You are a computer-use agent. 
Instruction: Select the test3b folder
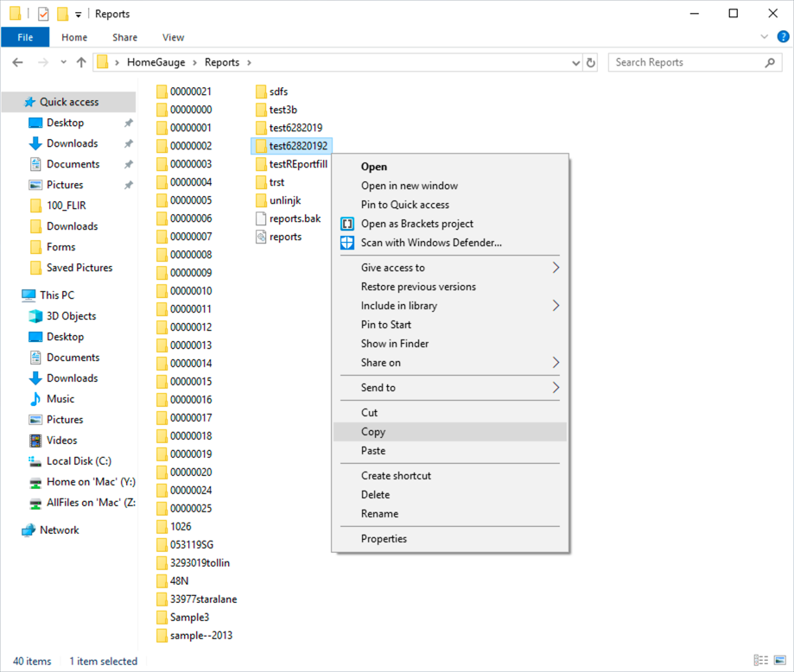tap(276, 110)
